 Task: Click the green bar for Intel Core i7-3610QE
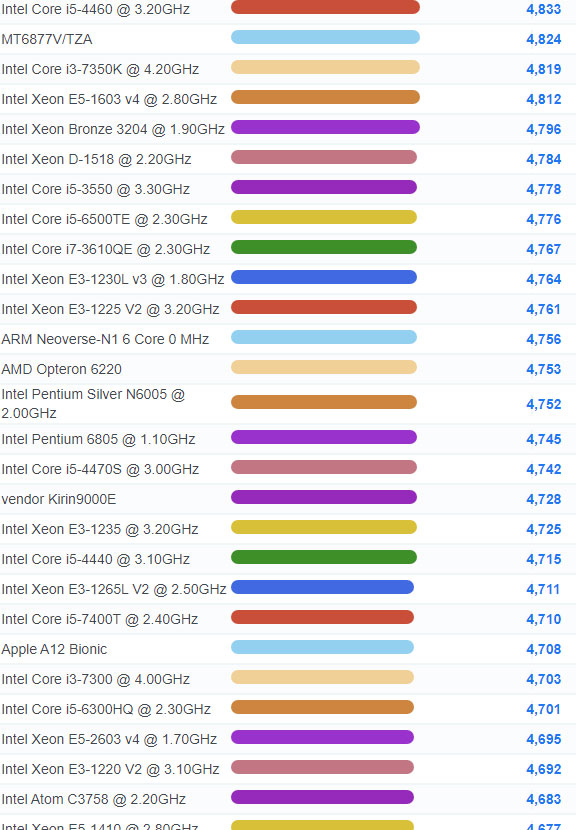tap(324, 247)
